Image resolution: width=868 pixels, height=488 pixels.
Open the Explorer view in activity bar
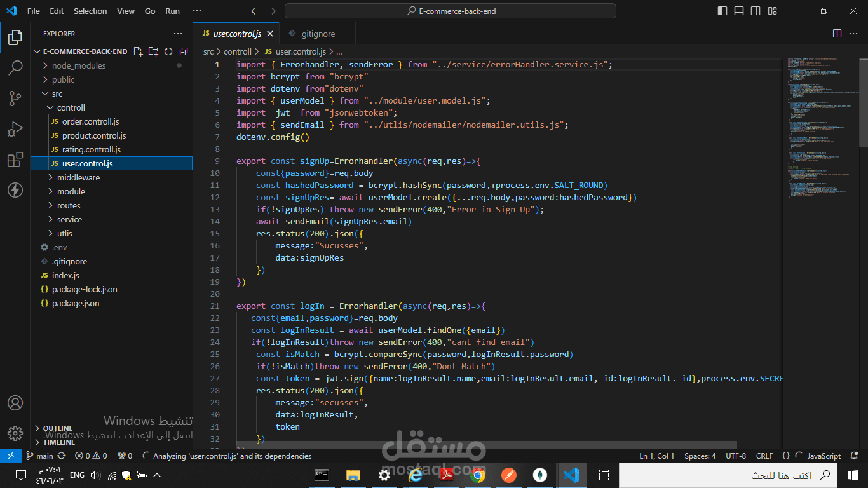pyautogui.click(x=15, y=37)
